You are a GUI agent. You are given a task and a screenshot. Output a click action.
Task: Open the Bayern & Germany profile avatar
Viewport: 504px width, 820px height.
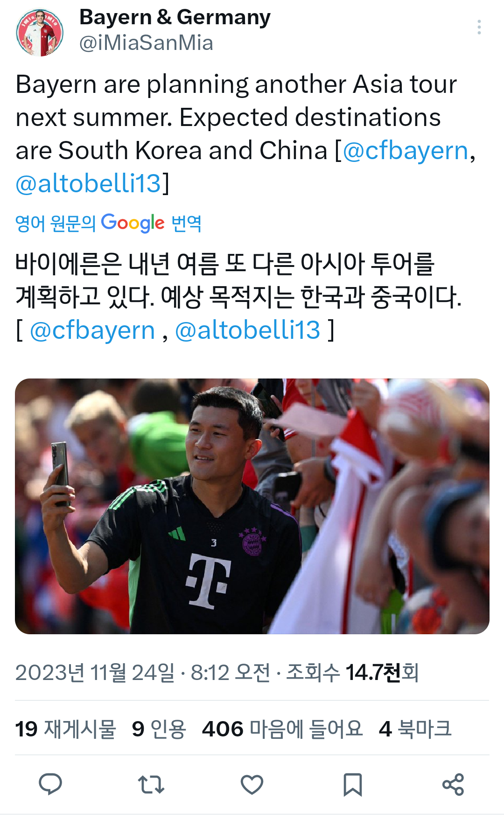click(x=40, y=33)
